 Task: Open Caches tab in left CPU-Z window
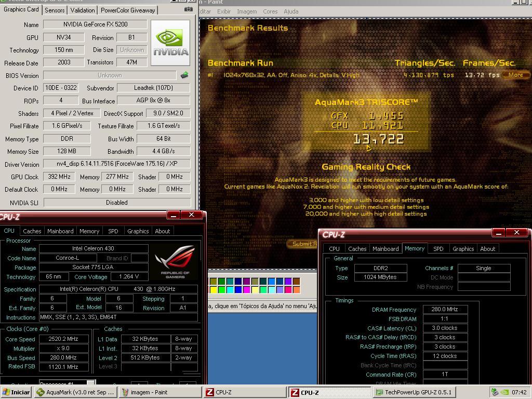click(32, 231)
